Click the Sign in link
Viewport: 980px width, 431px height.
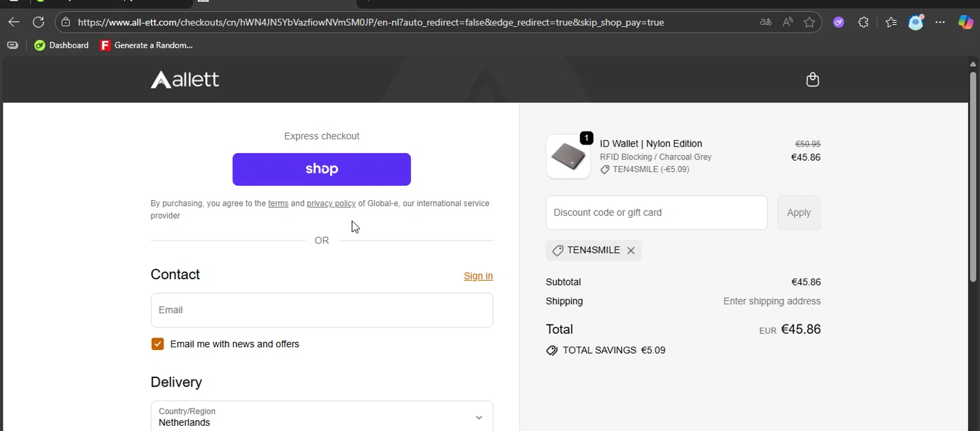[x=478, y=276]
